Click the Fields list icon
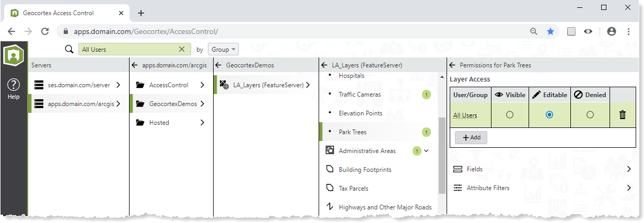Viewport: 644px width, 223px height. coord(458,169)
